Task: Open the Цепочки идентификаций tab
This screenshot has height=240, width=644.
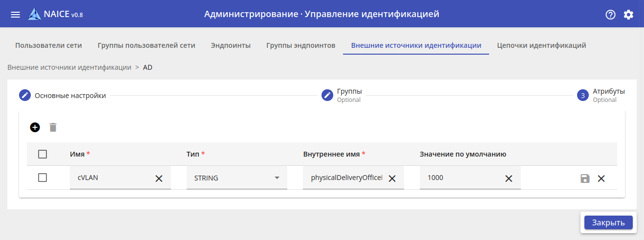Action: (x=541, y=45)
